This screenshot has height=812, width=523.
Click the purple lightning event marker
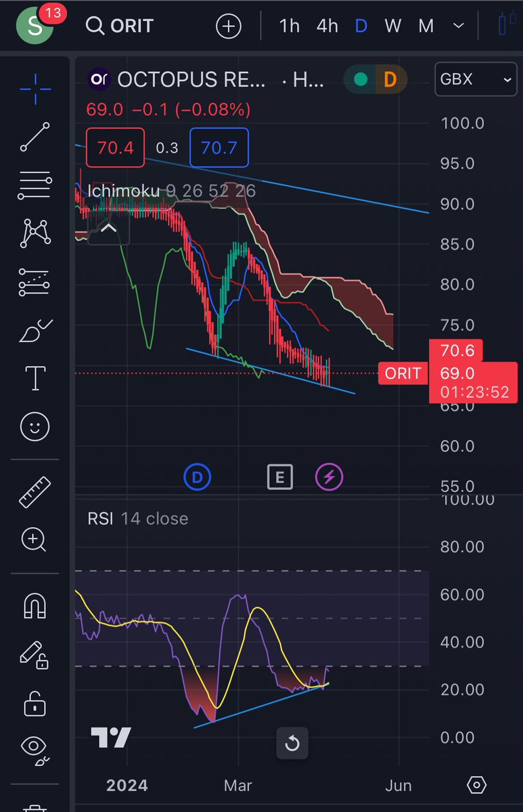click(329, 478)
